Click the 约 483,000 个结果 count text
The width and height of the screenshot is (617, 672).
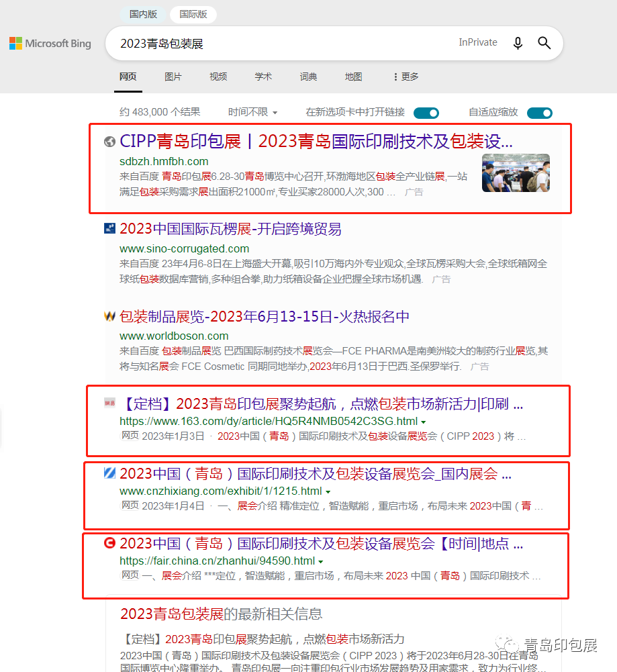tap(160, 112)
